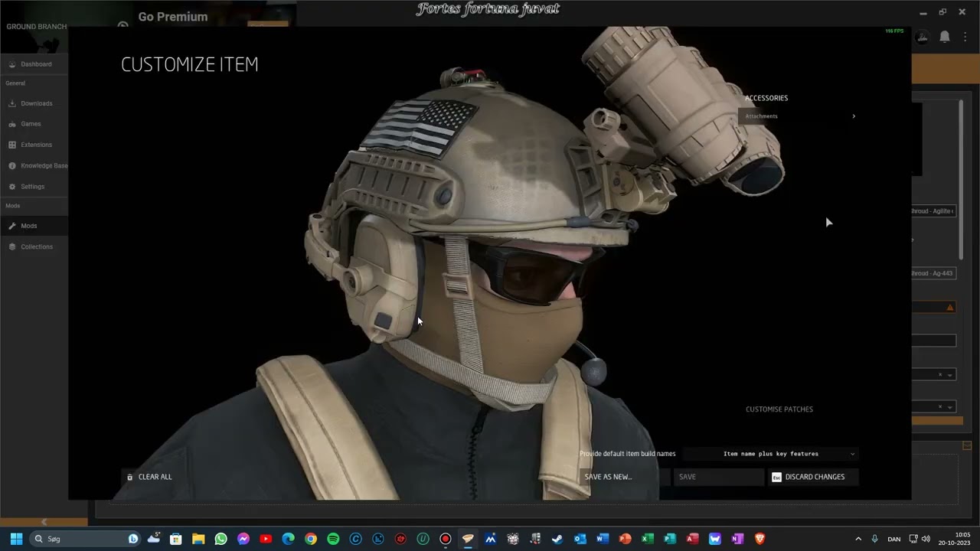Screen dimensions: 980x551
Task: Click DISCARD CHANGES button
Action: click(813, 477)
